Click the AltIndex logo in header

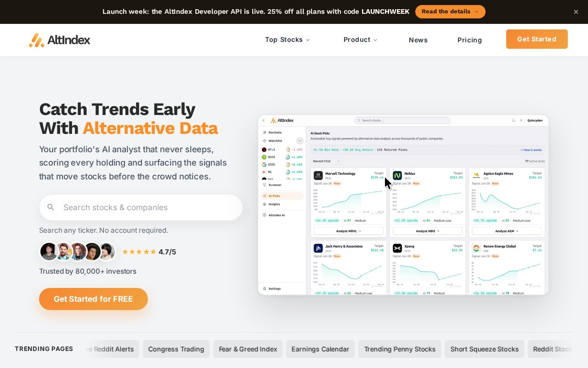click(60, 40)
